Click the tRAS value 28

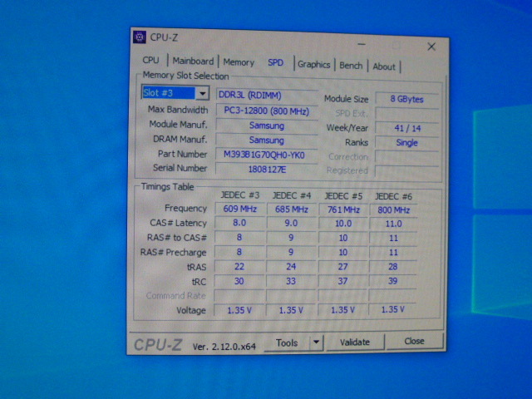pos(393,267)
